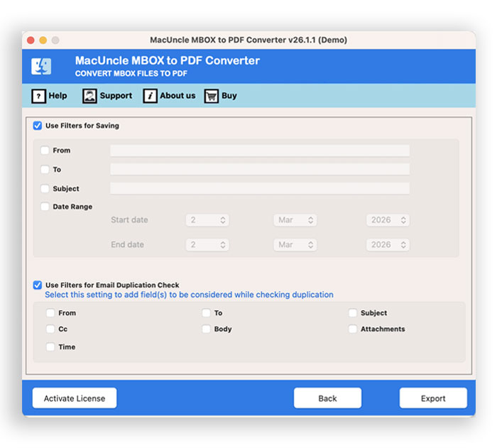Click the Export button

433,398
